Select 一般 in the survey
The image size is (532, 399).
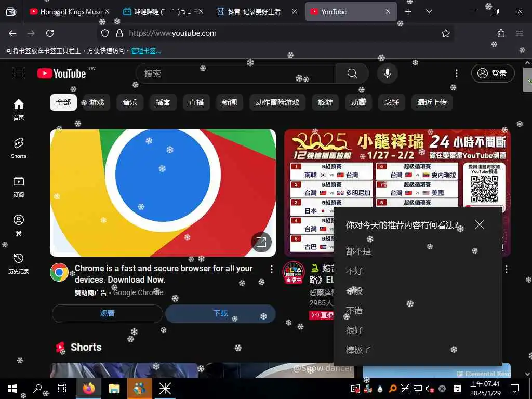(x=354, y=291)
